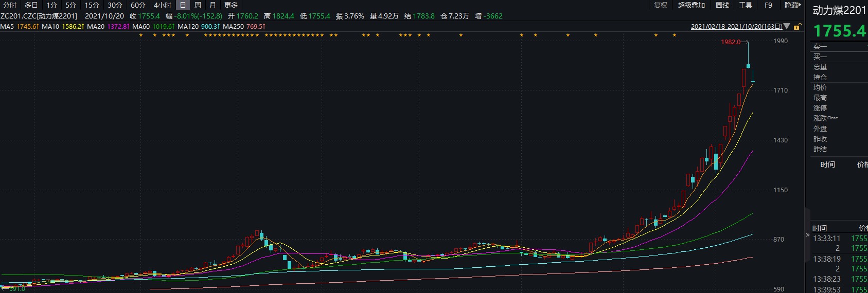Screen dimensions: 868x293
Task: Switch to the 月 monthly K-line tab
Action: click(x=212, y=5)
